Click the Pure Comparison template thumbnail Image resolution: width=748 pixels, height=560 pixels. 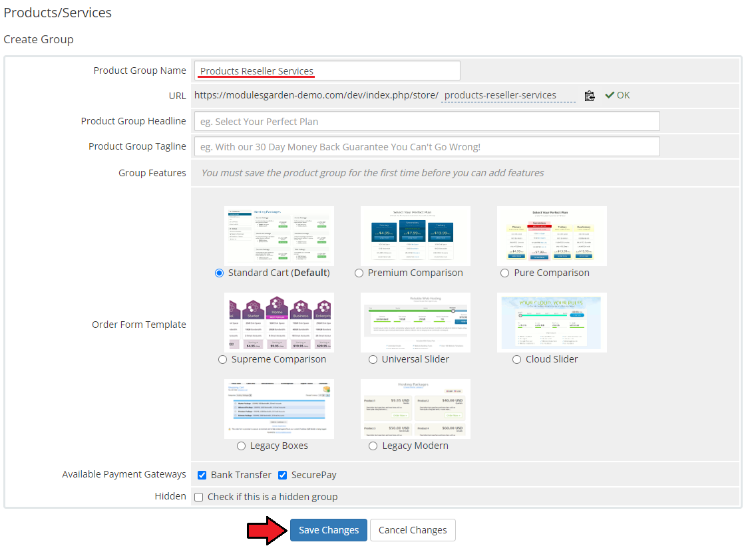(x=552, y=236)
